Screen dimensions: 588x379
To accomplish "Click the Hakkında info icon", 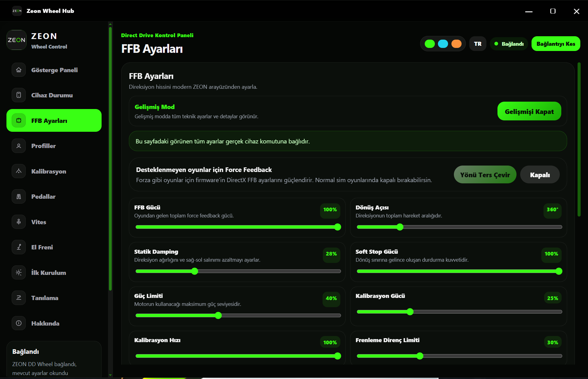I will click(19, 323).
